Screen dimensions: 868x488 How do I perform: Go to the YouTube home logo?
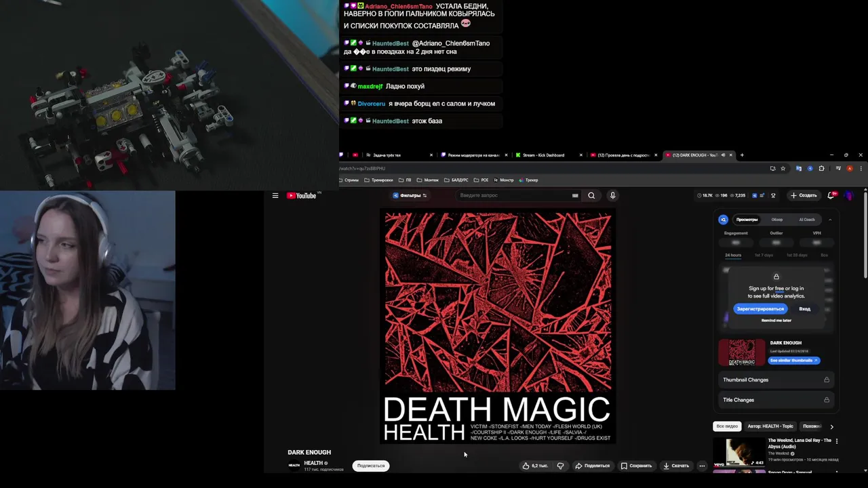[302, 195]
